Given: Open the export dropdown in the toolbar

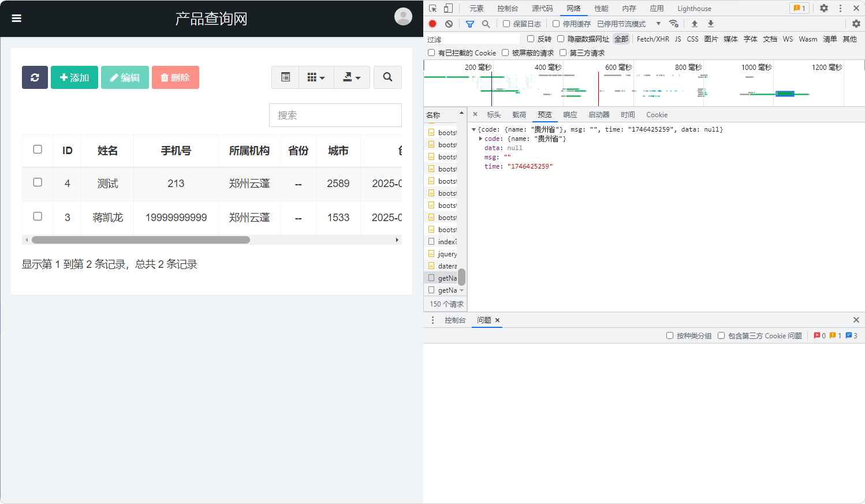Looking at the screenshot, I should pos(352,77).
